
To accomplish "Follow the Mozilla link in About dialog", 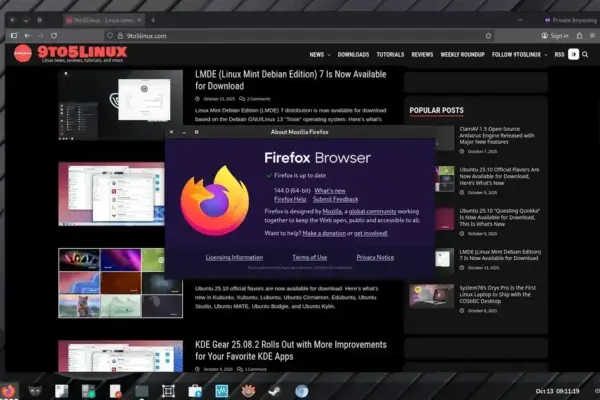I will point(332,211).
